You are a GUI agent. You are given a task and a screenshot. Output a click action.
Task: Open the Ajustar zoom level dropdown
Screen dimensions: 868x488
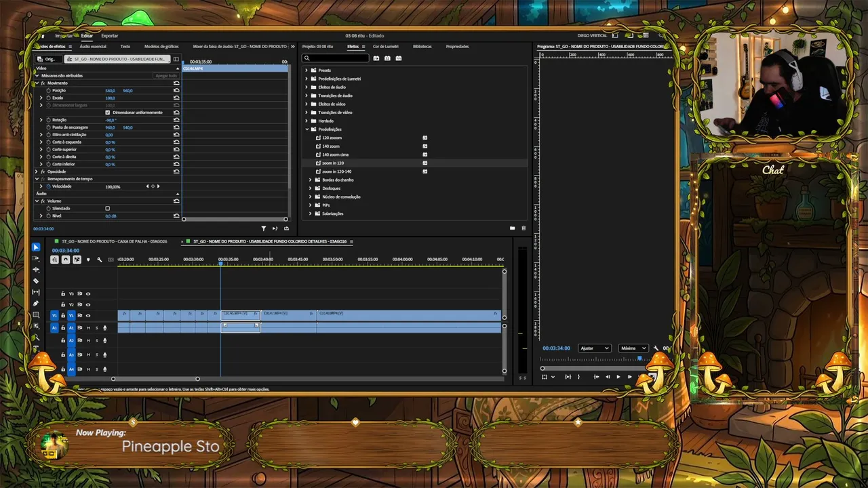(594, 348)
